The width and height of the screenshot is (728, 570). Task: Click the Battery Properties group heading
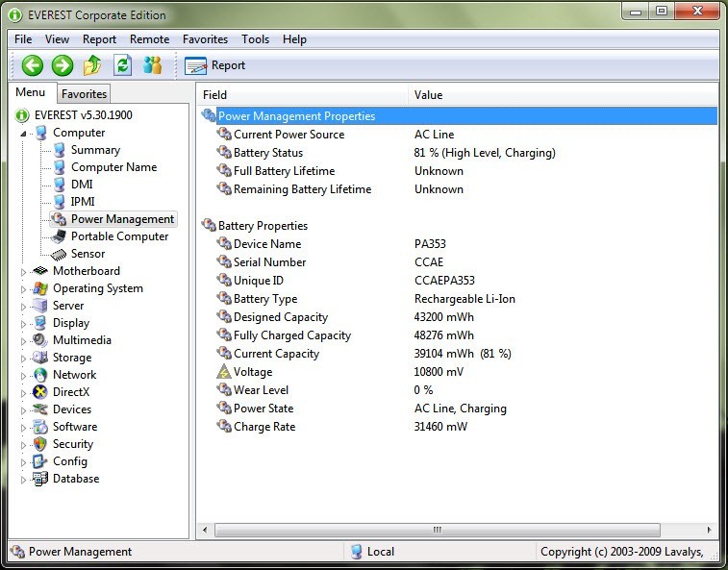263,226
